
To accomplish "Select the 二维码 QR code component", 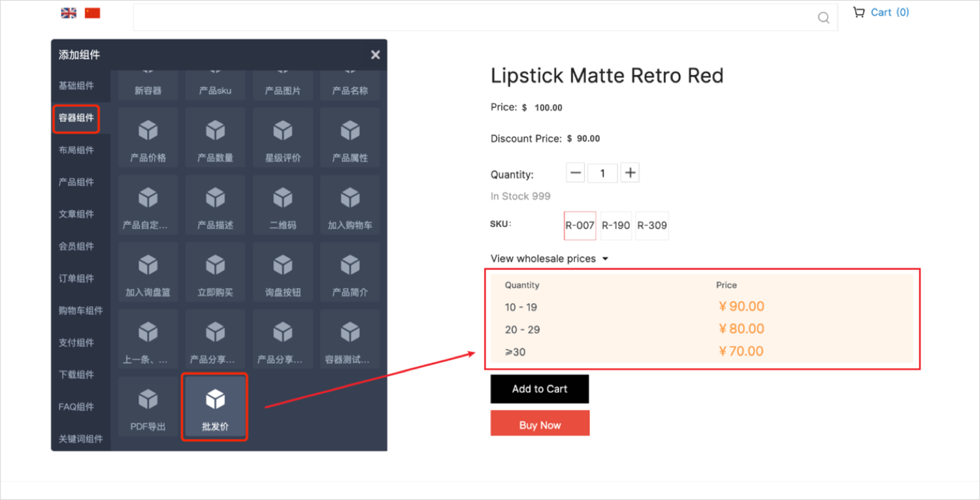I will pyautogui.click(x=282, y=205).
